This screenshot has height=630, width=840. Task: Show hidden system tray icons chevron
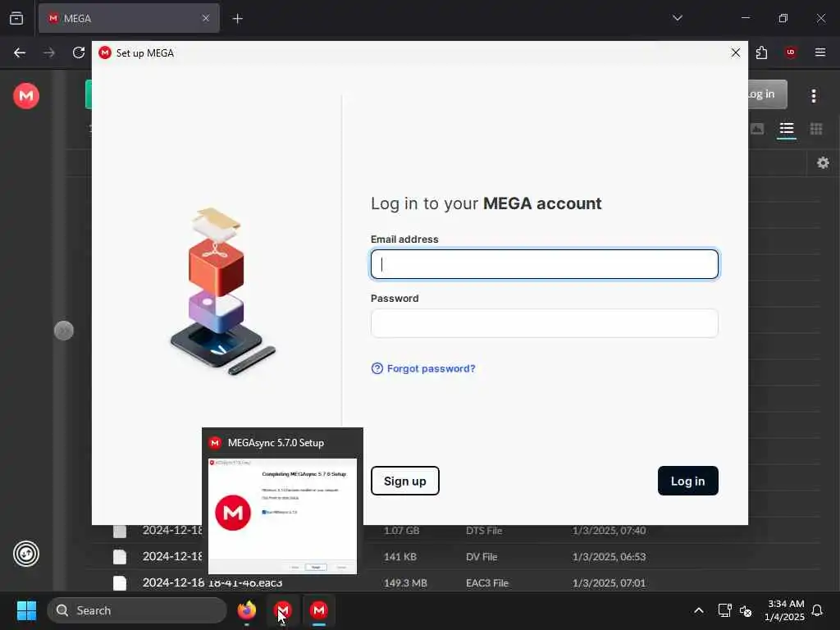point(699,610)
